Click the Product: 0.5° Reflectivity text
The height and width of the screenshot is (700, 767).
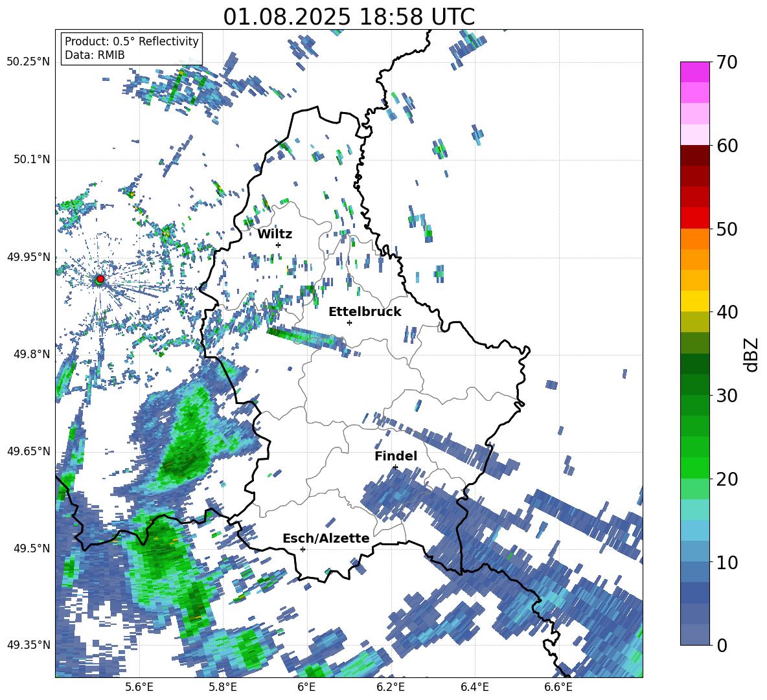pos(132,41)
